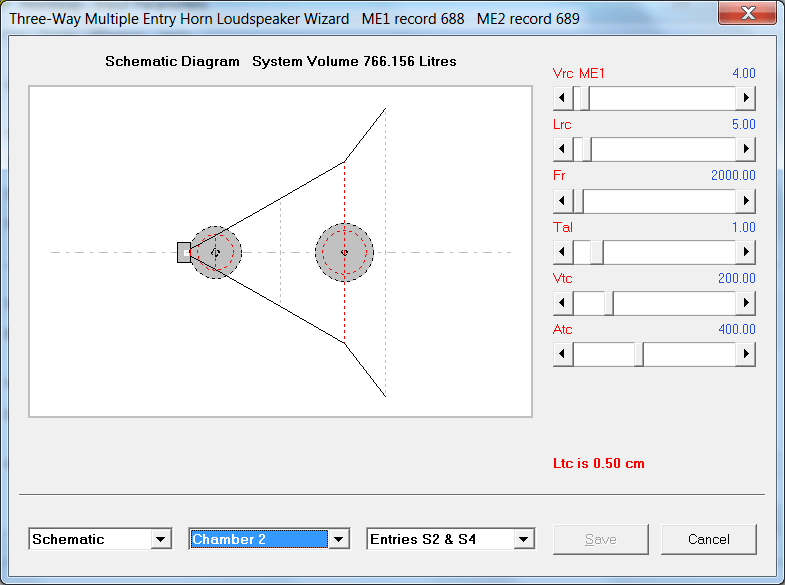Viewport: 785px width, 585px height.
Task: Decrease Fr using its left arrow
Action: [563, 201]
